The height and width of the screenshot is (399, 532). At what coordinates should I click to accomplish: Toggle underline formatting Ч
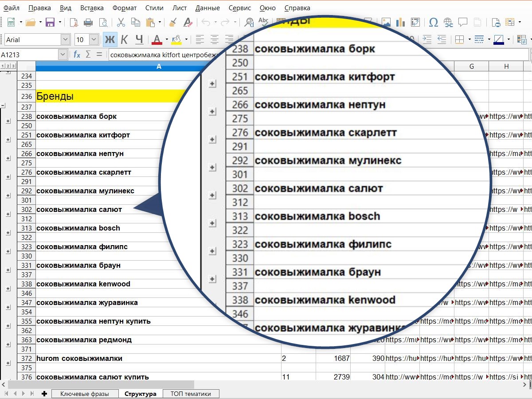pyautogui.click(x=139, y=39)
